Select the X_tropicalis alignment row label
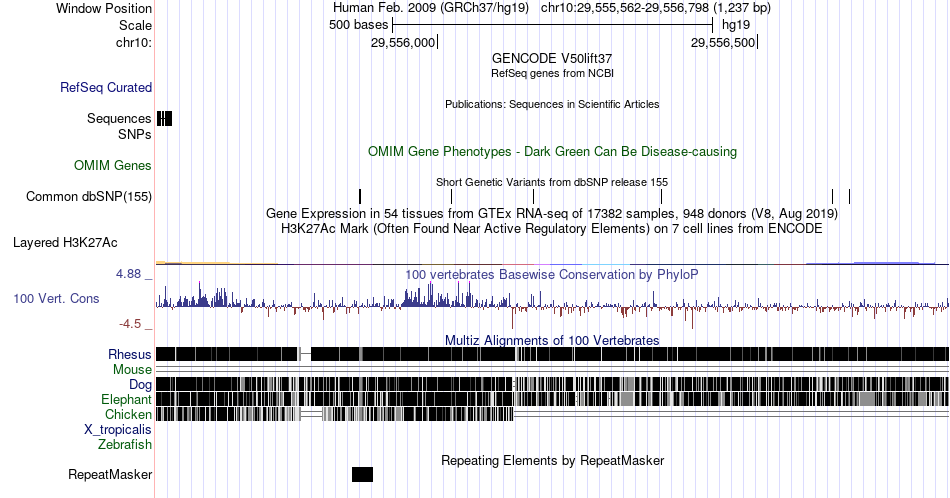This screenshot has height=498, width=950. pos(118,430)
